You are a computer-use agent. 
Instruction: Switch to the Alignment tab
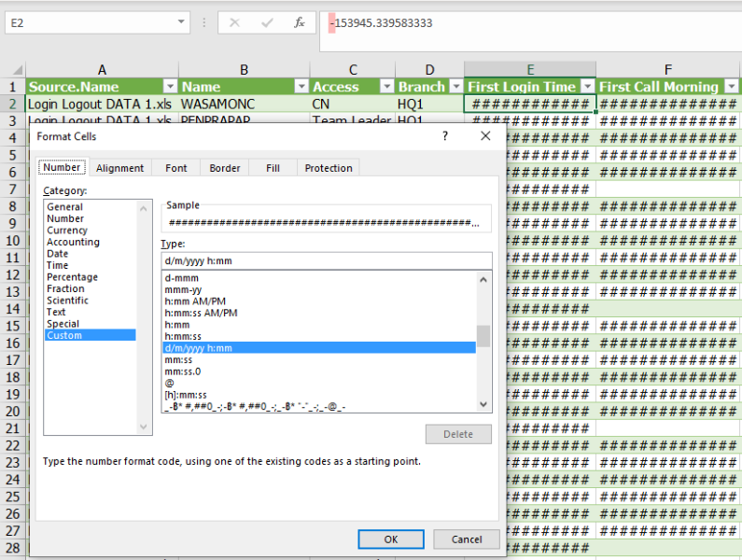tap(119, 168)
